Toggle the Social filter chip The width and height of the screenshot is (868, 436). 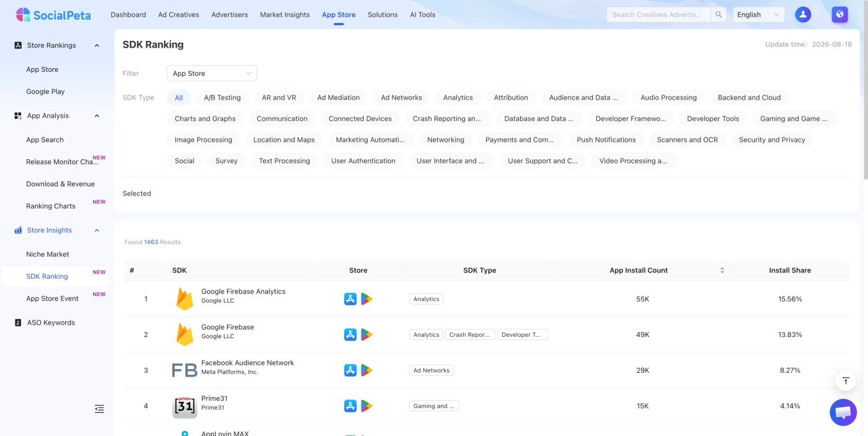(x=184, y=161)
